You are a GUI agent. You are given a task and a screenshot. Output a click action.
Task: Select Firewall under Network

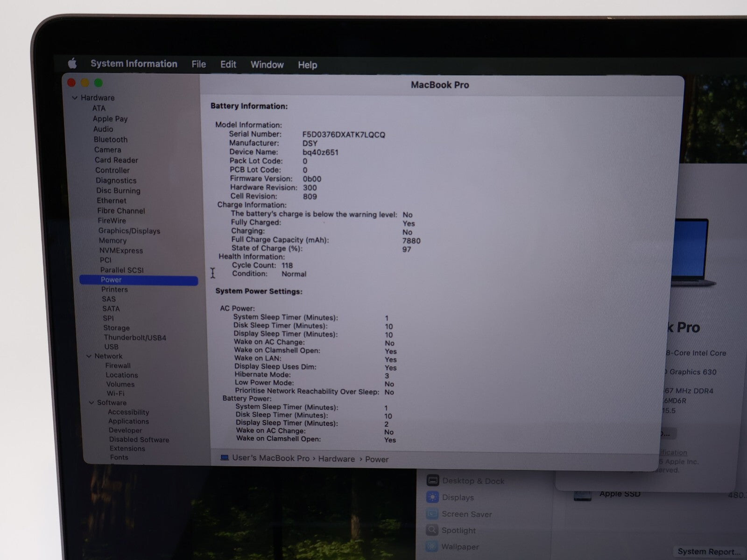[118, 366]
